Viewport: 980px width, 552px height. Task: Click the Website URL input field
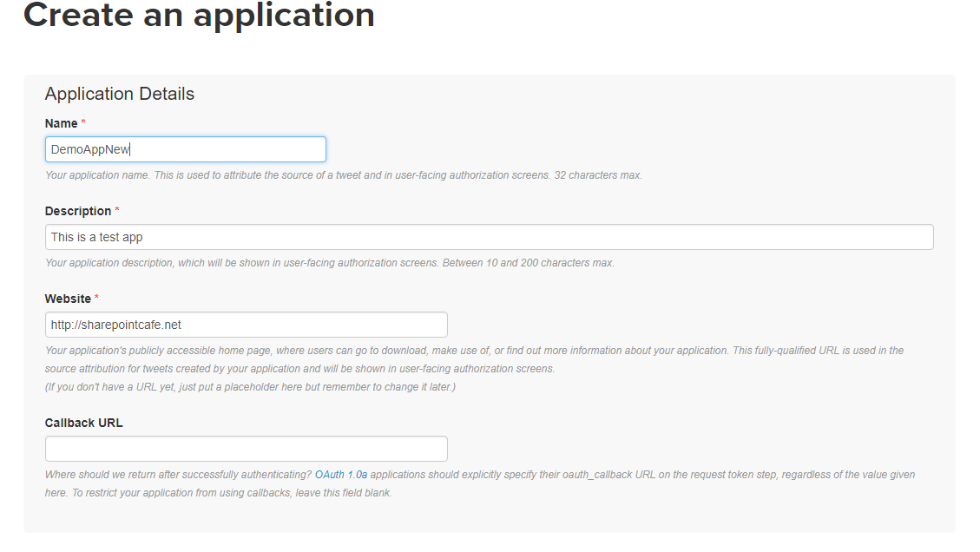(x=246, y=325)
